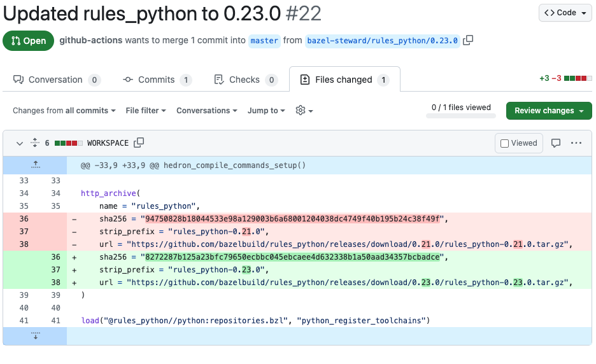The width and height of the screenshot is (596, 364).
Task: Click the #22 pull request number
Action: [303, 13]
